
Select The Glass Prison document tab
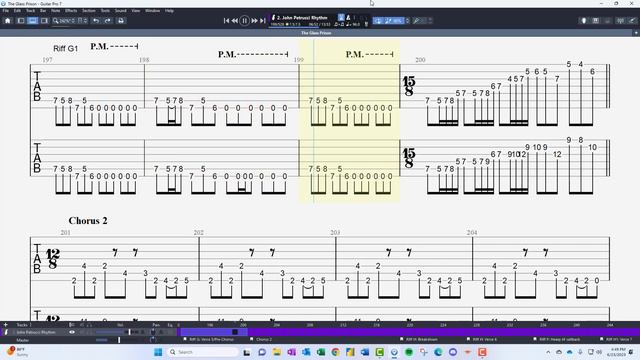tap(316, 33)
